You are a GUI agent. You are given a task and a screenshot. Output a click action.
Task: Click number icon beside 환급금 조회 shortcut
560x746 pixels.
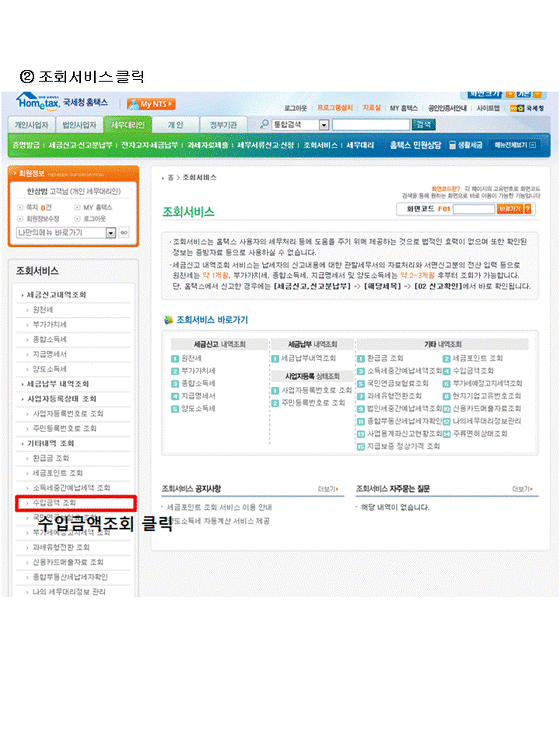click(x=361, y=358)
